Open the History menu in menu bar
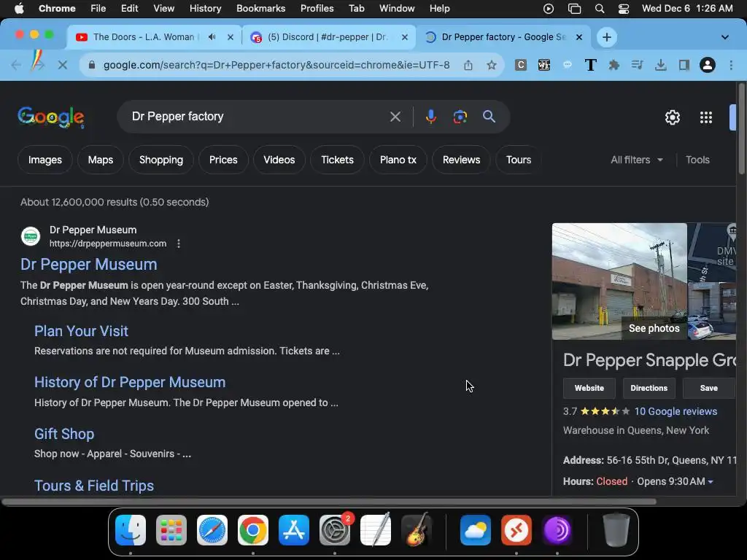 pos(205,9)
